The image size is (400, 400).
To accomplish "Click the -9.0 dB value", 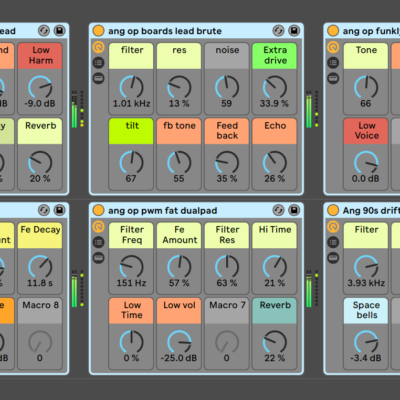I will [40, 104].
